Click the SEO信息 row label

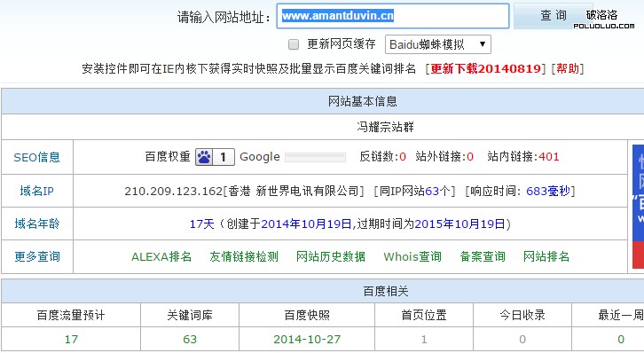pos(37,157)
